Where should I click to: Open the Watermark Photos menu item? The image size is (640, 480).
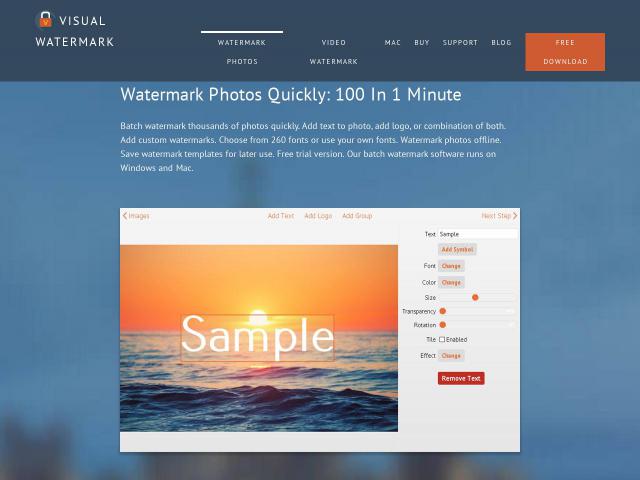[242, 52]
